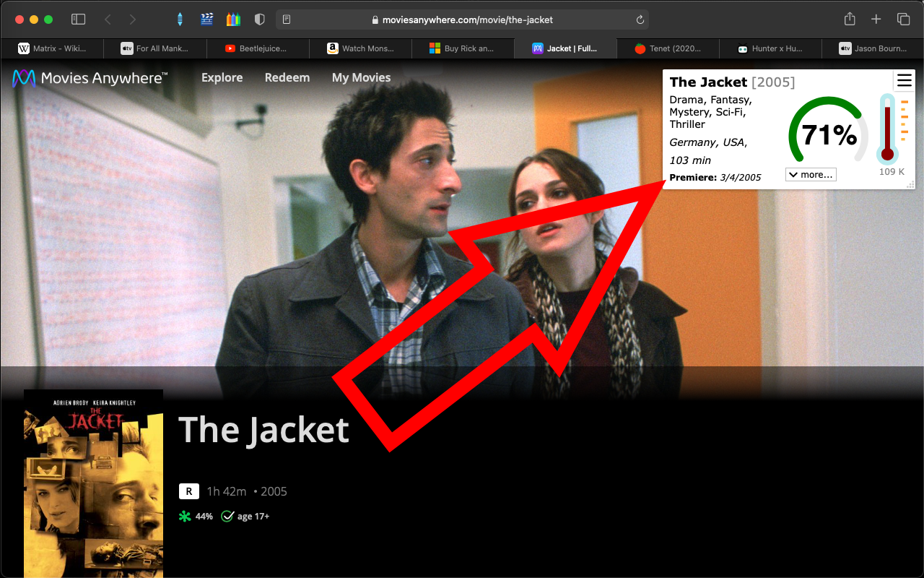Toggle the Safari sidebar icon
This screenshot has height=578, width=924.
coord(79,20)
